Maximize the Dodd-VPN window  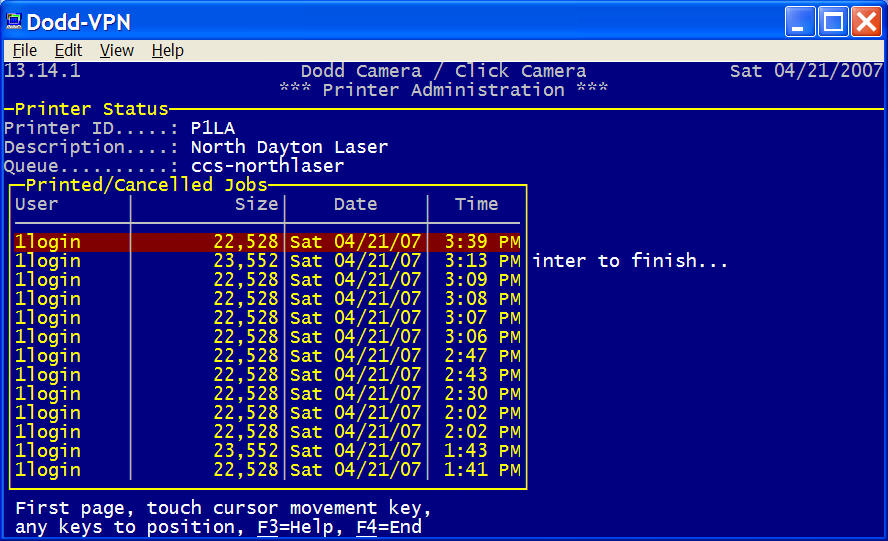click(x=833, y=21)
